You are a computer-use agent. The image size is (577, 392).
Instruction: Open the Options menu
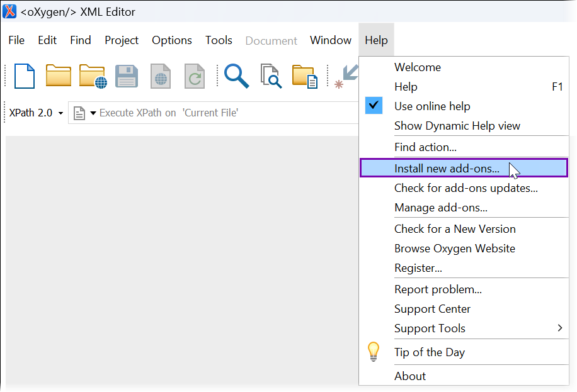(x=171, y=40)
